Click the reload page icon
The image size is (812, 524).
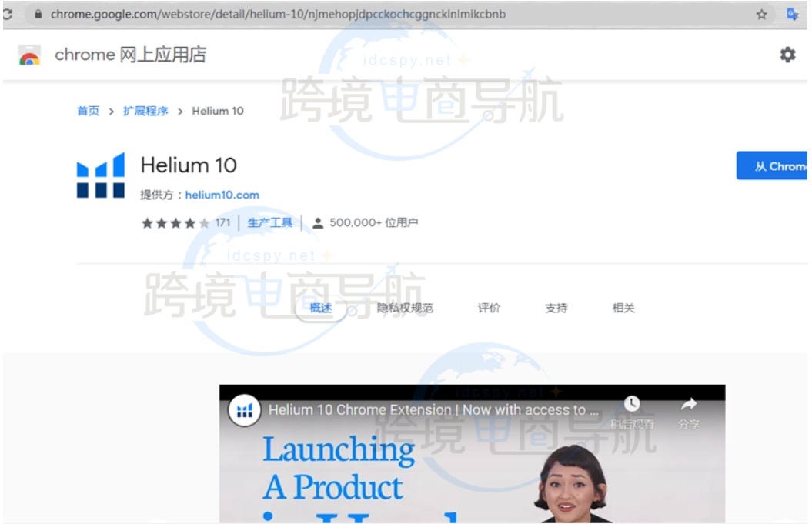[x=6, y=13]
